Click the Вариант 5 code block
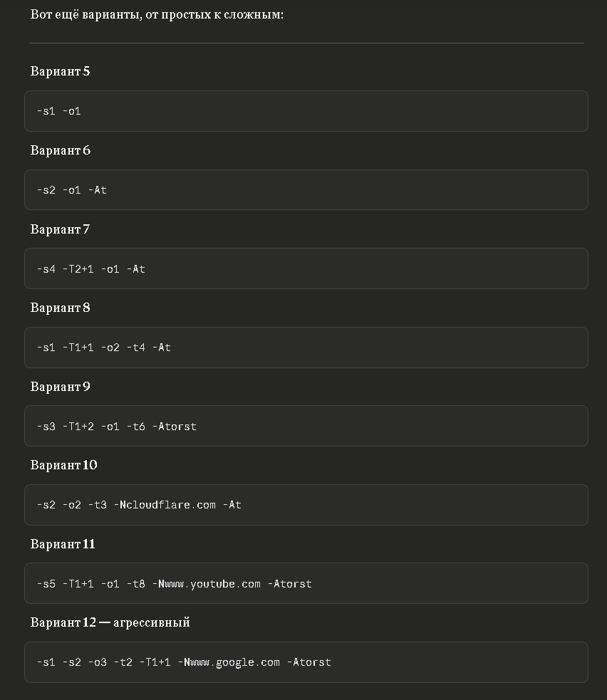Screen dimensions: 607x700 tap(306, 111)
